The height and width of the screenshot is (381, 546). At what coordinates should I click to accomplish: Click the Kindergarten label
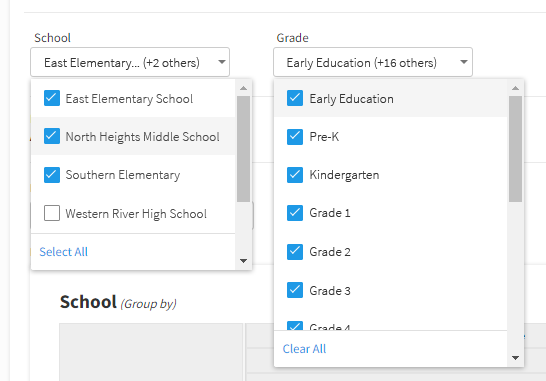344,175
